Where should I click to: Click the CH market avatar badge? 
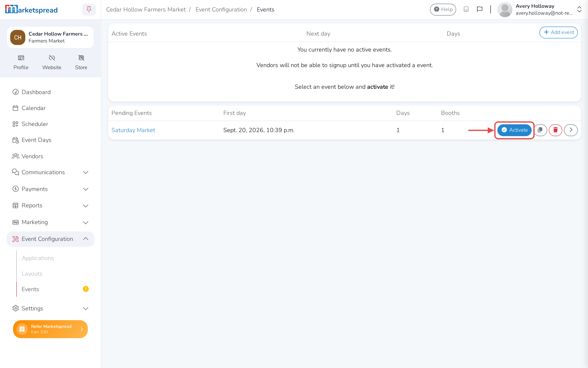click(x=18, y=37)
